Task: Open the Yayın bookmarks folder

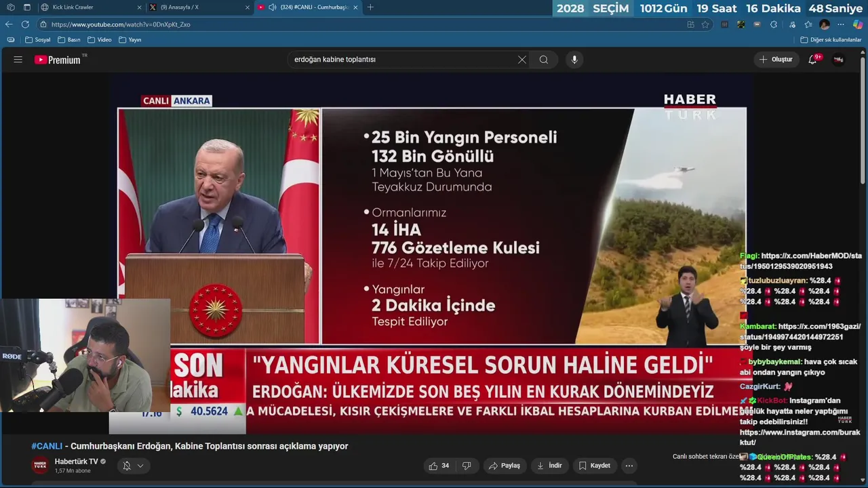Action: click(x=130, y=40)
